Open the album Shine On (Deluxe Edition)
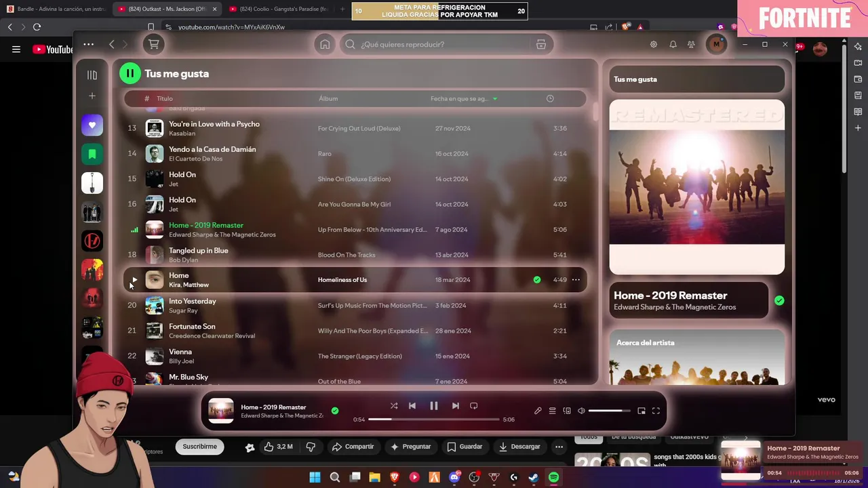Viewport: 868px width, 488px height. click(354, 179)
